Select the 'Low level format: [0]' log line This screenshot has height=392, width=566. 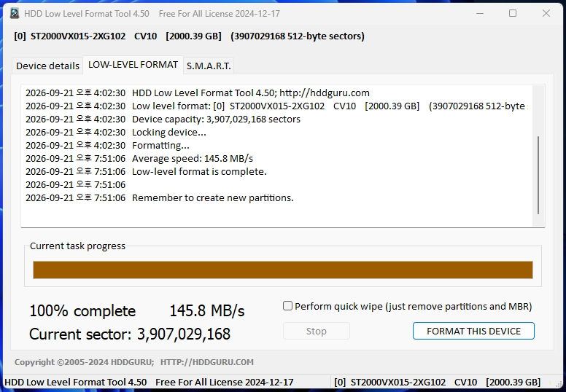276,106
